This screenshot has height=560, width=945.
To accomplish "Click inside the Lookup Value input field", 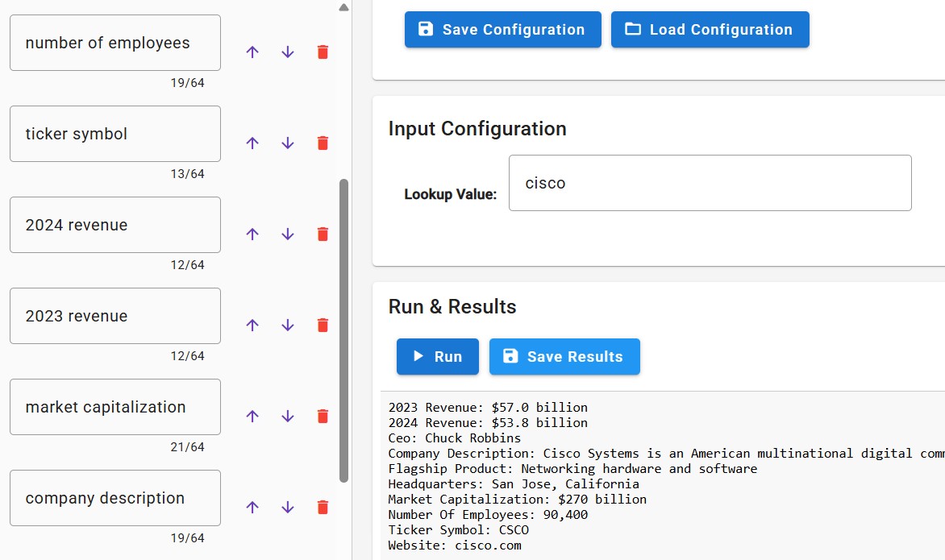I will click(x=710, y=183).
